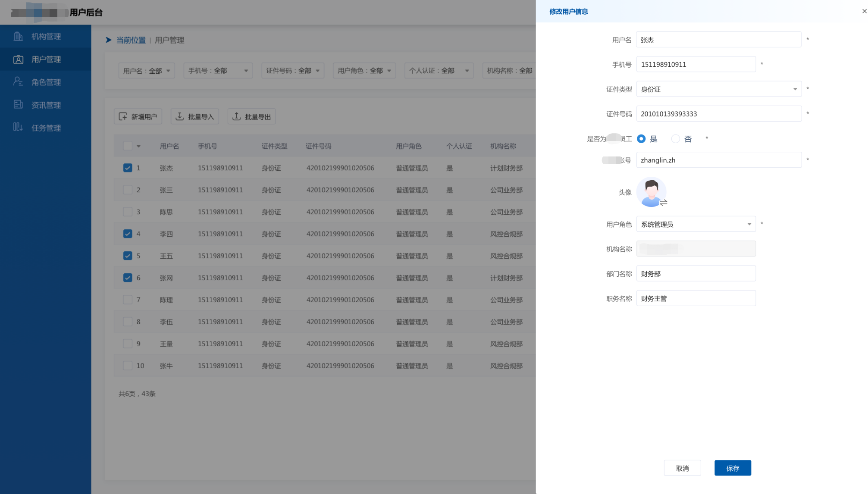The width and height of the screenshot is (868, 494).
Task: Open 资讯管理 menu item
Action: [46, 105]
